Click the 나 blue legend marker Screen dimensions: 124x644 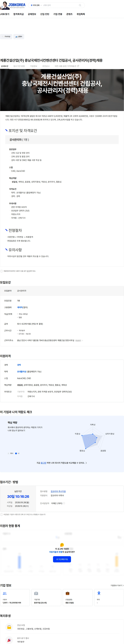pos(16,453)
